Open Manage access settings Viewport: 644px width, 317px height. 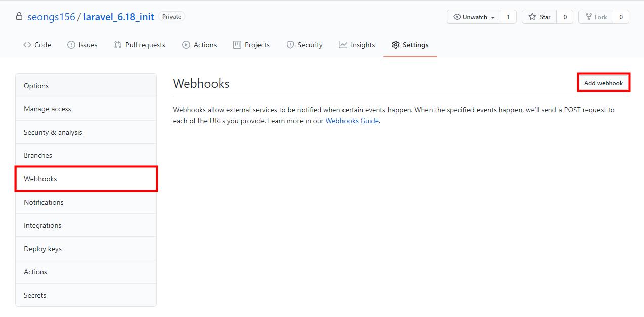pos(86,109)
